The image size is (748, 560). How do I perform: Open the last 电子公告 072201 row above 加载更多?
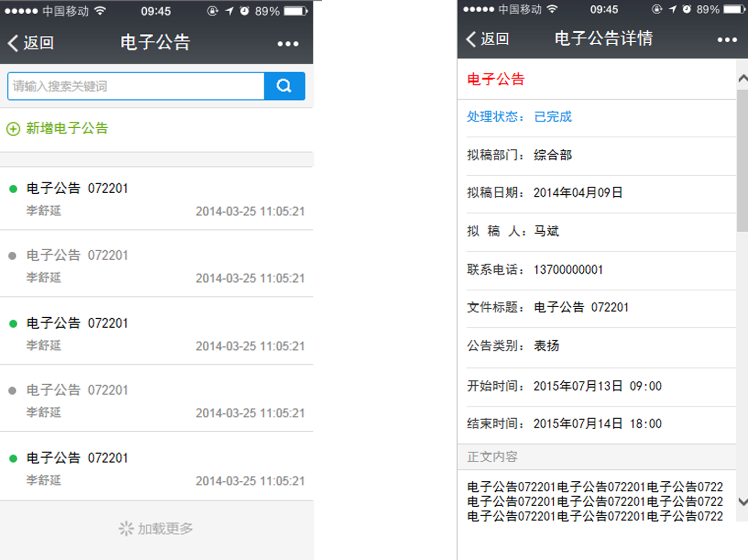[156, 467]
